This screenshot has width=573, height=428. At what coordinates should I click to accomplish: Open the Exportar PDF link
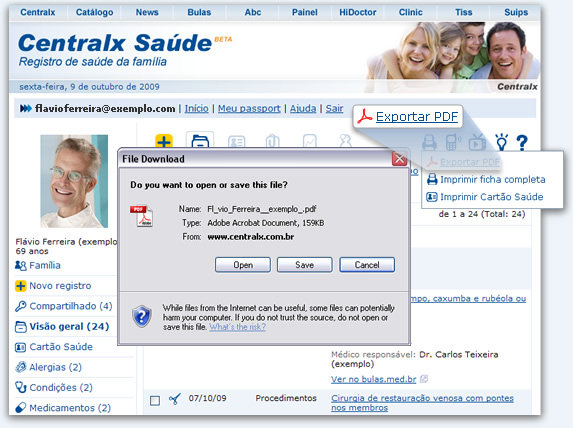tap(417, 117)
